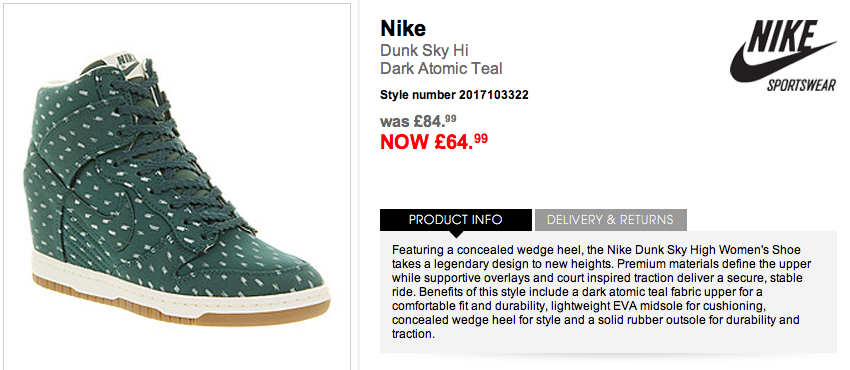Click the swoosh symbol in the logo
The height and width of the screenshot is (370, 850).
(x=778, y=62)
